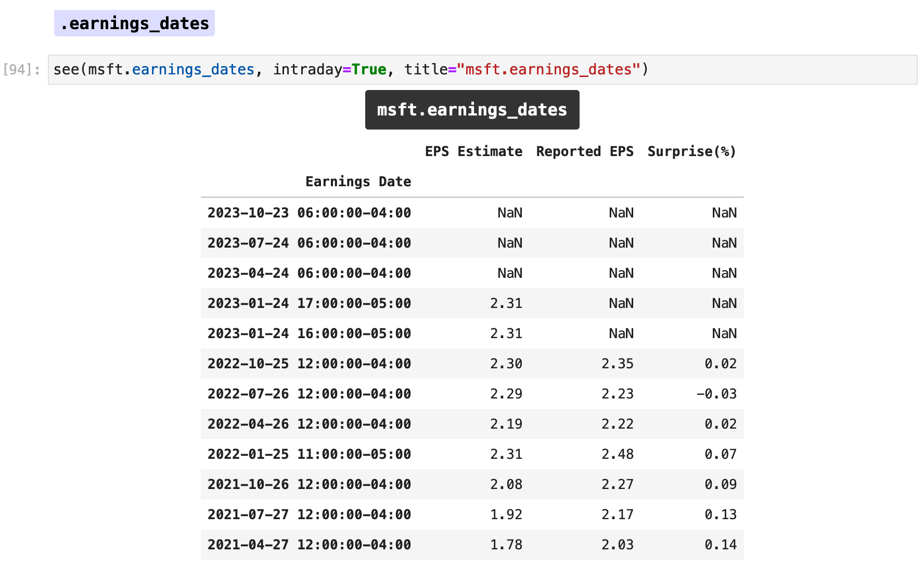
Task: Select row 2021-04-27 12:00:00-04:00
Action: pos(472,545)
